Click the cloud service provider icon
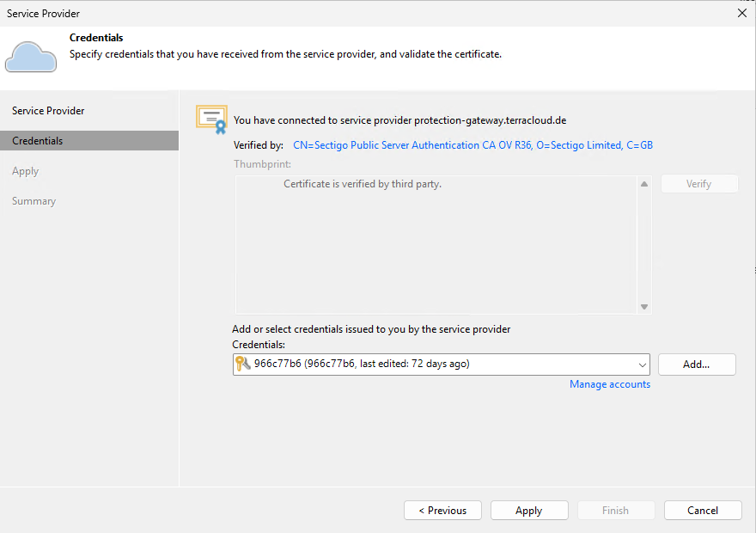756x533 pixels. (x=31, y=56)
